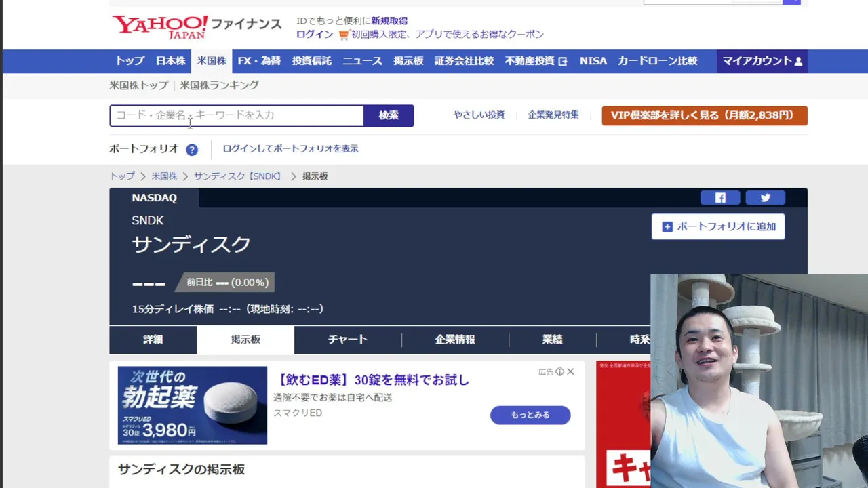Click the 新規取得 ID link
Screen dimensions: 868x488
[x=389, y=21]
